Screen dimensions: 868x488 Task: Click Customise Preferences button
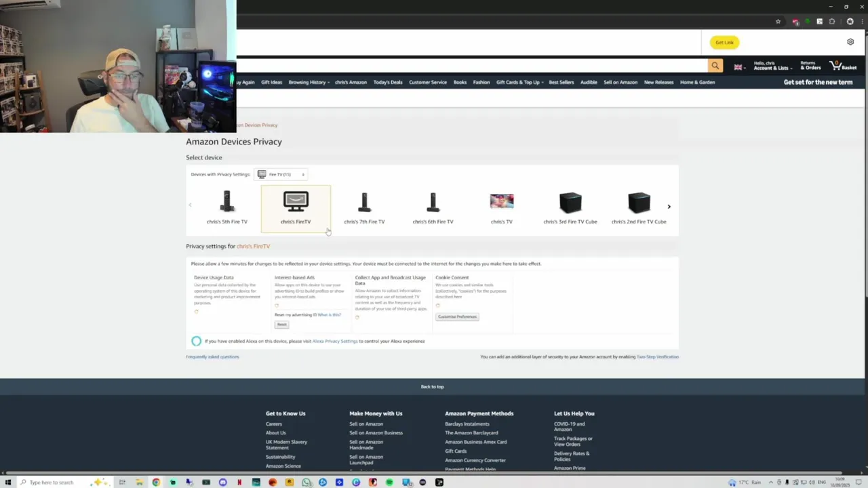[x=458, y=317]
